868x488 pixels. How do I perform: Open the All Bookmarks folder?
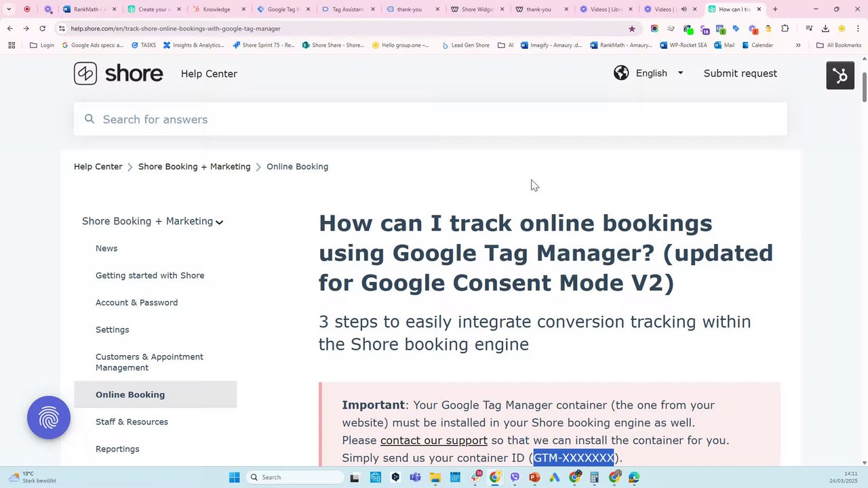[839, 45]
